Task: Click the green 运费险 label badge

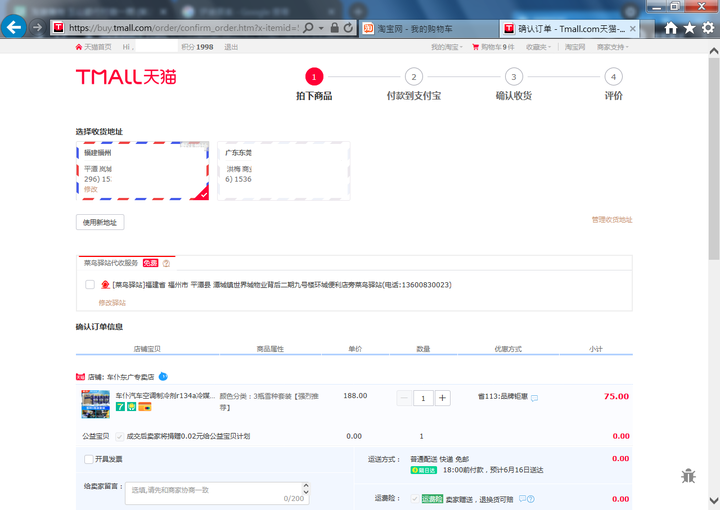Action: click(432, 499)
